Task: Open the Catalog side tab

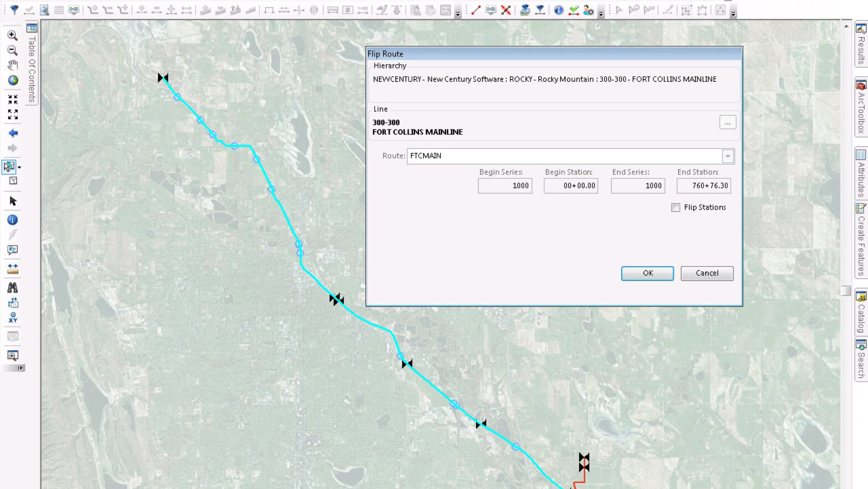Action: pyautogui.click(x=861, y=313)
